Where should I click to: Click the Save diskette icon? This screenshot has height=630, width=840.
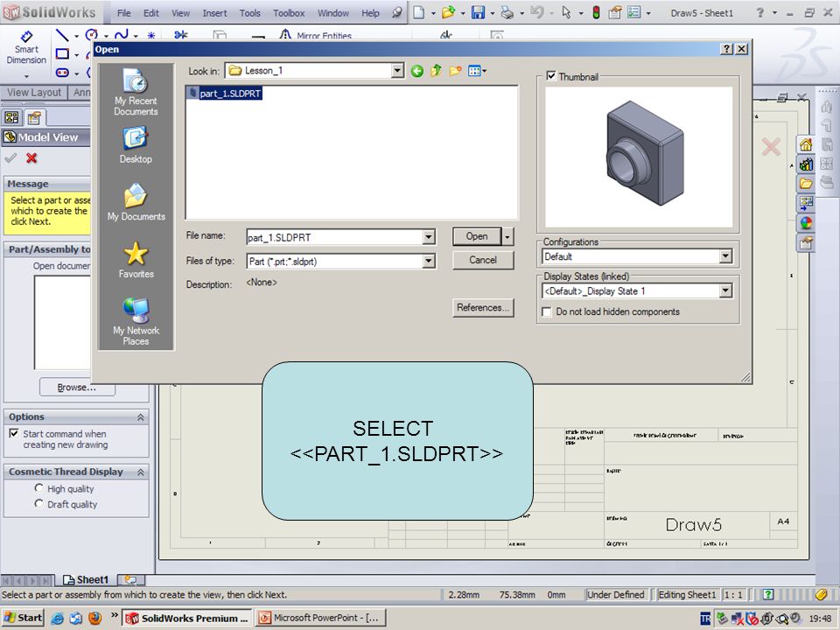(478, 12)
